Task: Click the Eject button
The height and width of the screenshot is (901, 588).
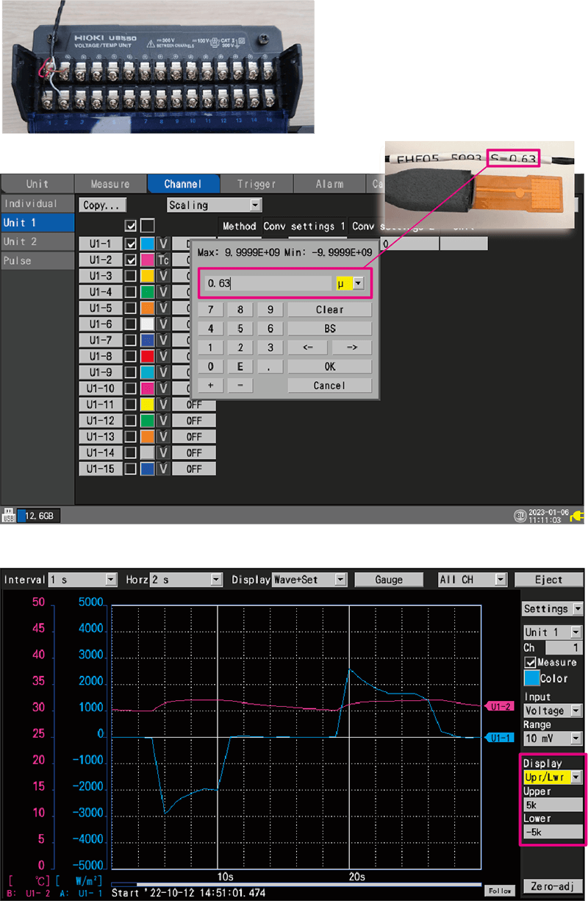Action: coord(548,580)
